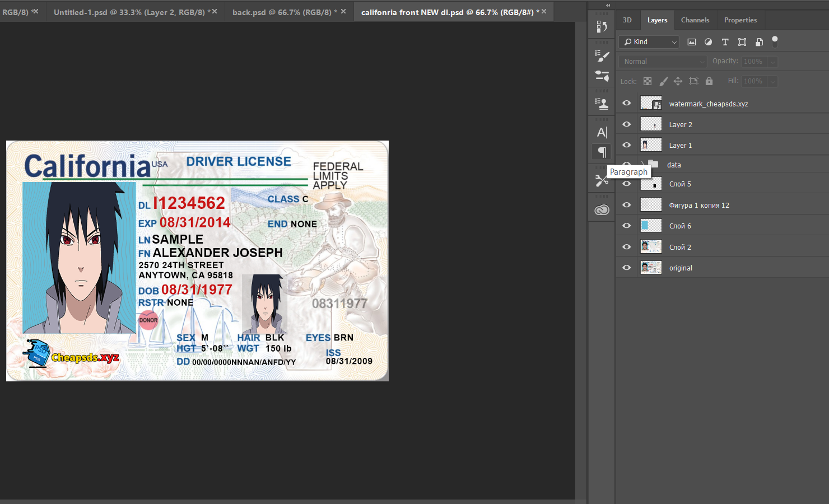This screenshot has width=829, height=504.
Task: Open the Character panel icon
Action: click(602, 133)
